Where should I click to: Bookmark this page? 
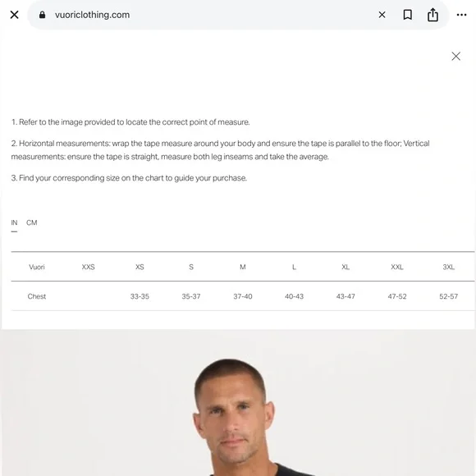click(x=407, y=15)
